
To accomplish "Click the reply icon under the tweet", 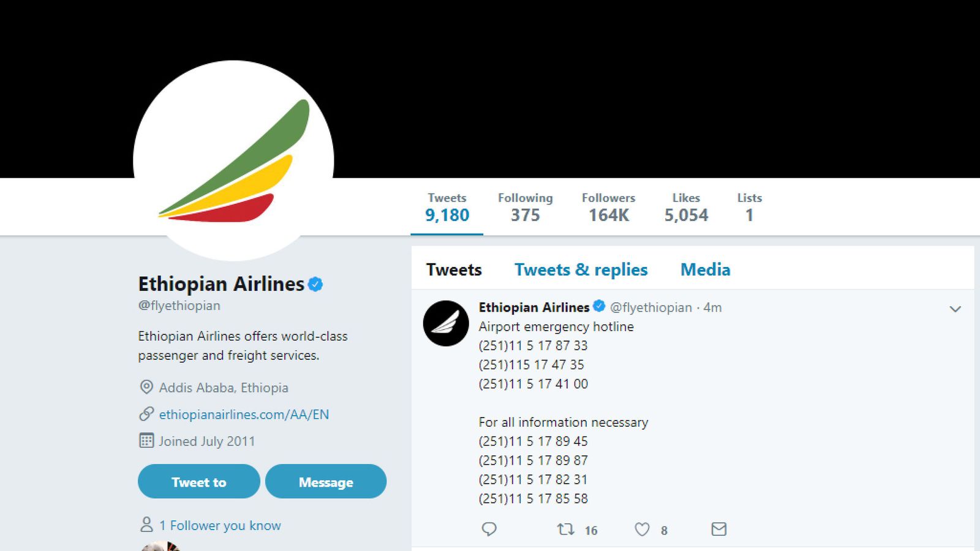I will [489, 529].
